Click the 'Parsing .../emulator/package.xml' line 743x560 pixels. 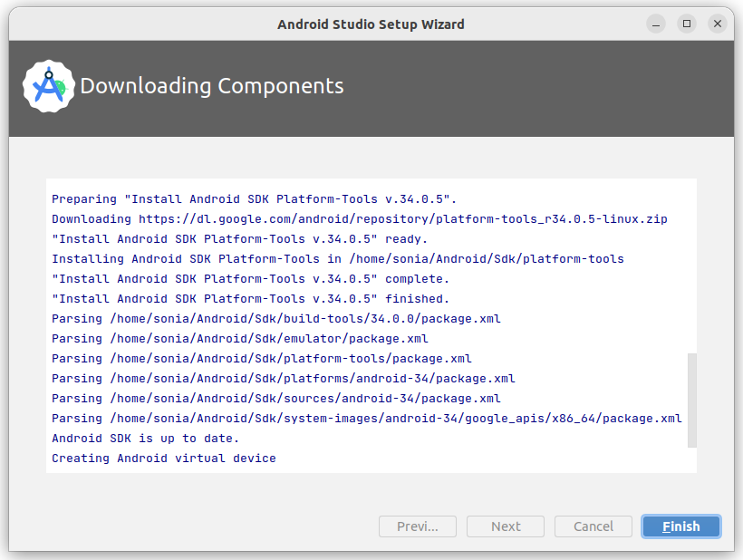coord(240,338)
